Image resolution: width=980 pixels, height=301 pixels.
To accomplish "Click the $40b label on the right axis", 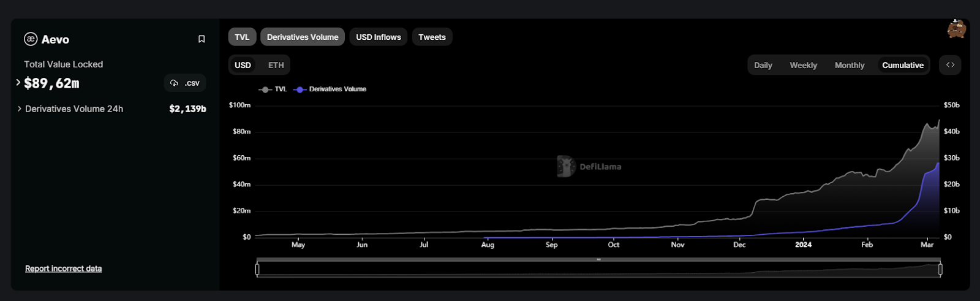I will tap(952, 132).
